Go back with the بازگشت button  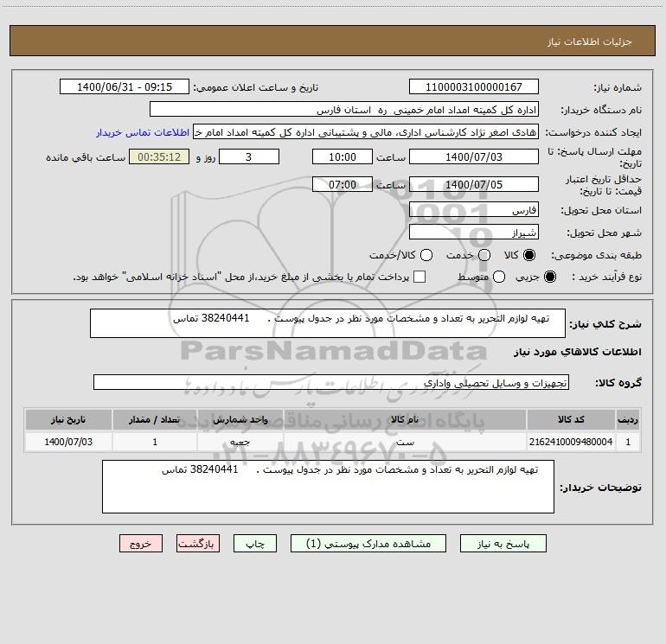198,544
